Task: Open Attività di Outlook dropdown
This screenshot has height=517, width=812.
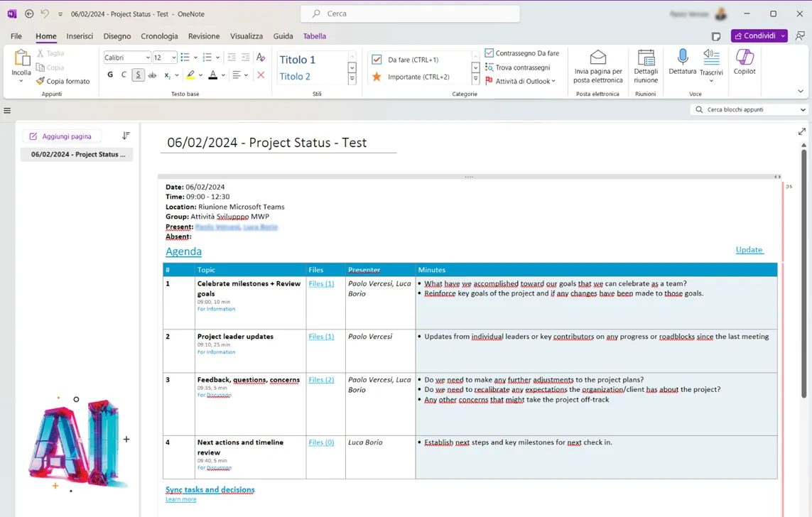Action: [x=521, y=81]
